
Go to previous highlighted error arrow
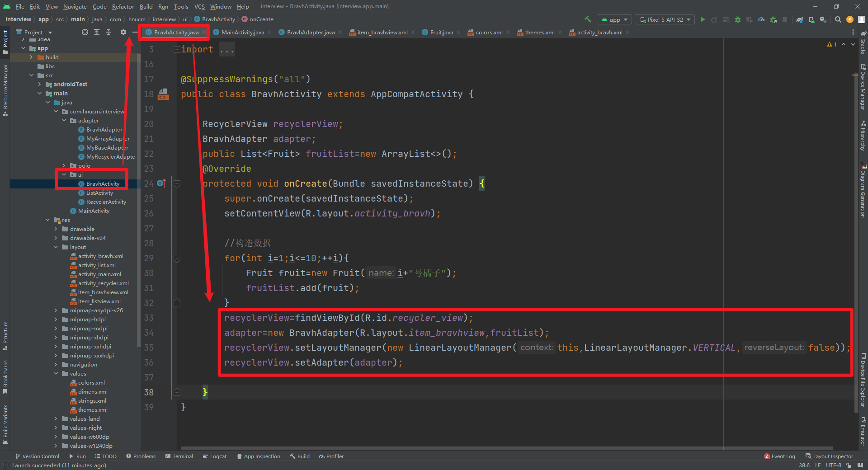[844, 44]
